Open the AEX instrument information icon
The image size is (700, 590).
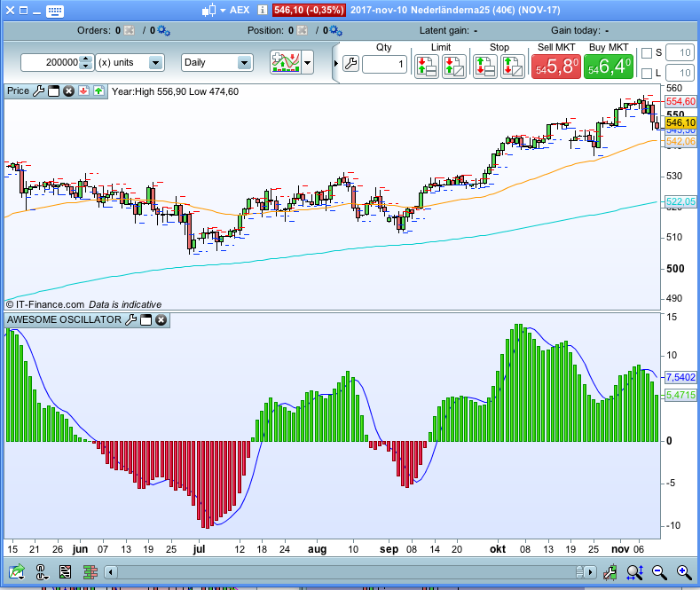click(263, 10)
